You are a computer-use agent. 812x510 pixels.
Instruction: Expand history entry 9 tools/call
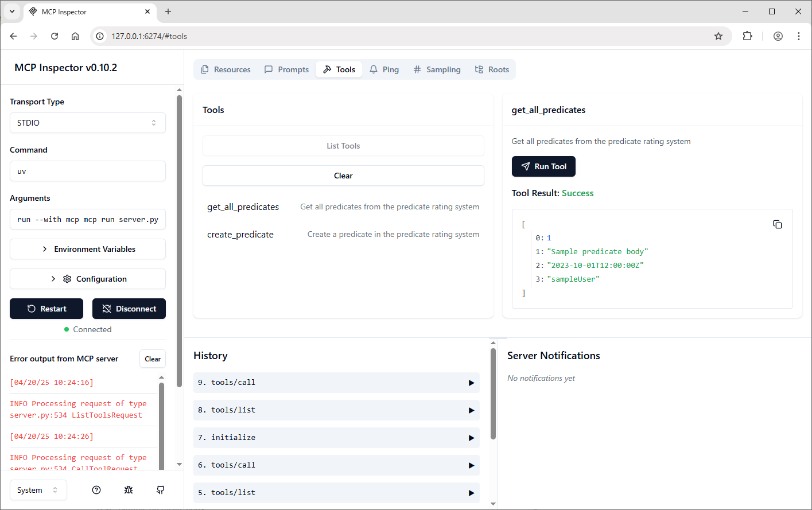click(336, 383)
